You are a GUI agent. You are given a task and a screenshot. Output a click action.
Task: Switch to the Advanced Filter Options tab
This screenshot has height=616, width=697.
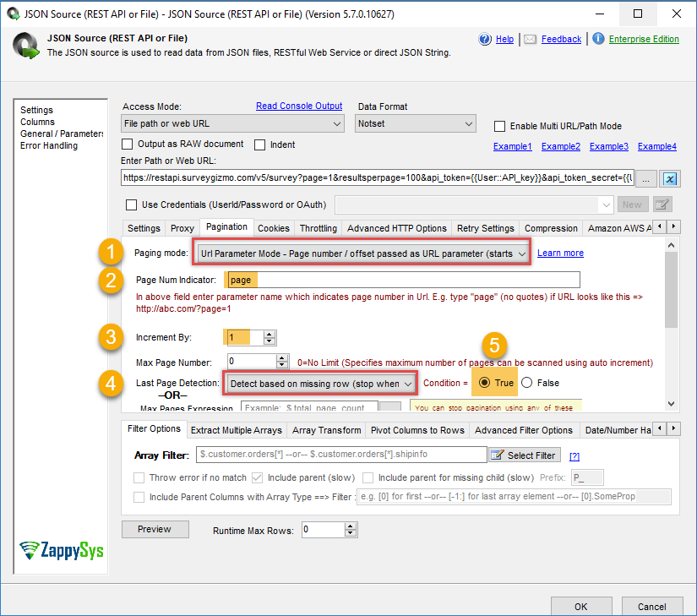(x=524, y=430)
